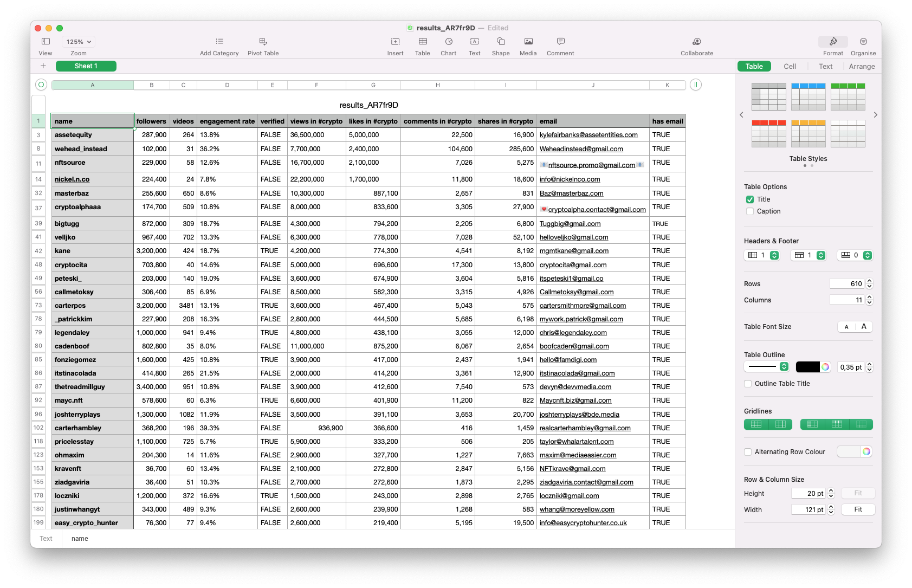Open the loczniki@gmail.com email link
The image size is (912, 588).
point(569,496)
